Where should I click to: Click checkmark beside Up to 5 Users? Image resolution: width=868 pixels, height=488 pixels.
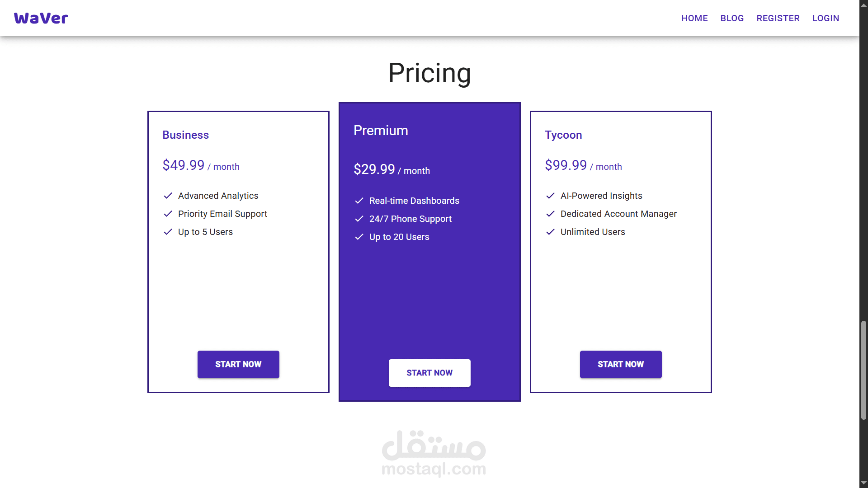click(x=168, y=232)
